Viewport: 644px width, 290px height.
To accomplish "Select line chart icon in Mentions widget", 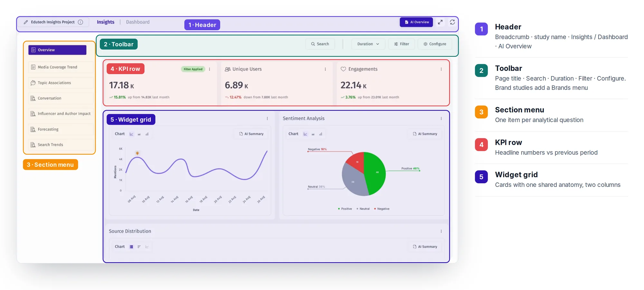I will [131, 134].
